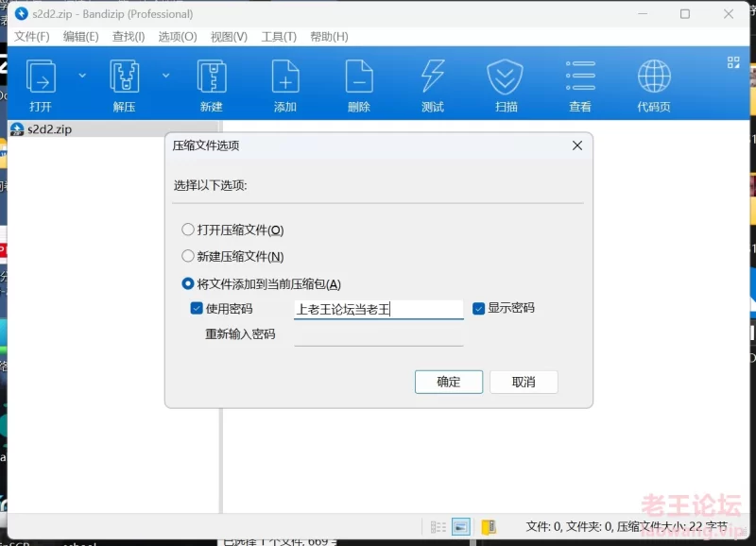Click the New archive (新建) icon
The width and height of the screenshot is (756, 546).
point(212,77)
